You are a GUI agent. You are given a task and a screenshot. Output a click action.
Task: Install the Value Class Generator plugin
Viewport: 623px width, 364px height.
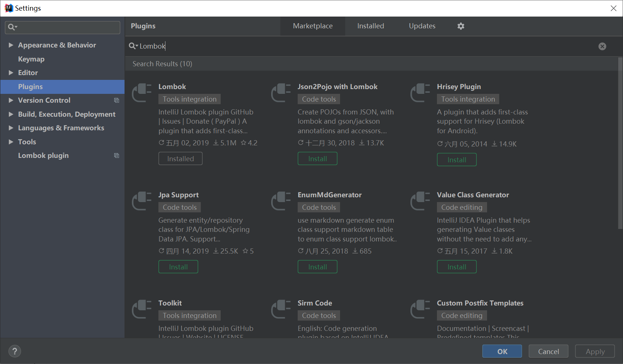coord(457,267)
